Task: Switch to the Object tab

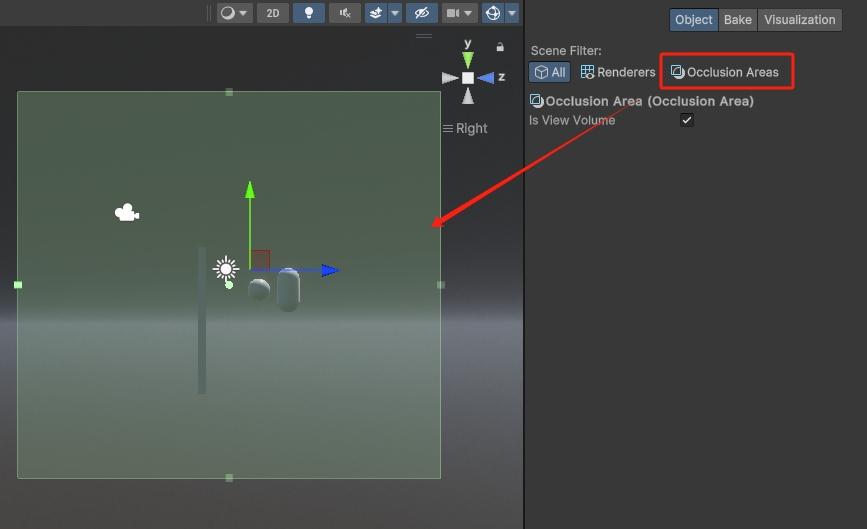Action: 693,20
